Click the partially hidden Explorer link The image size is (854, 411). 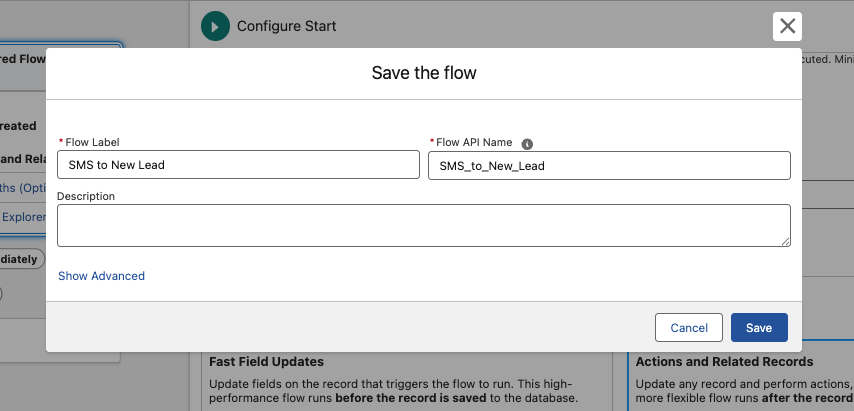(22, 216)
